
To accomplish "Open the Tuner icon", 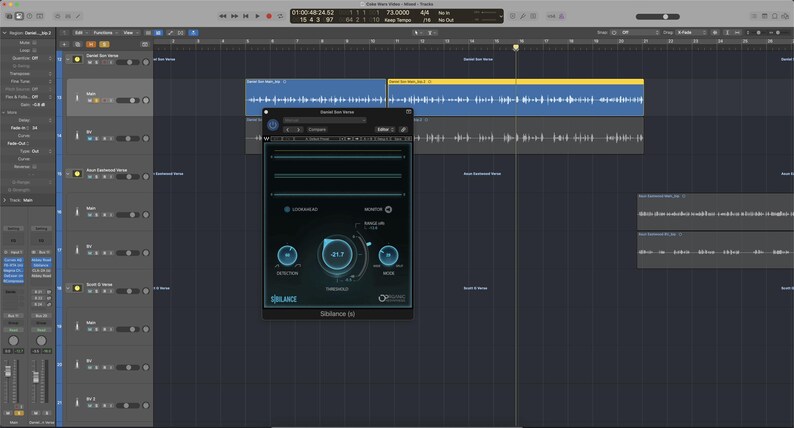I will 523,16.
